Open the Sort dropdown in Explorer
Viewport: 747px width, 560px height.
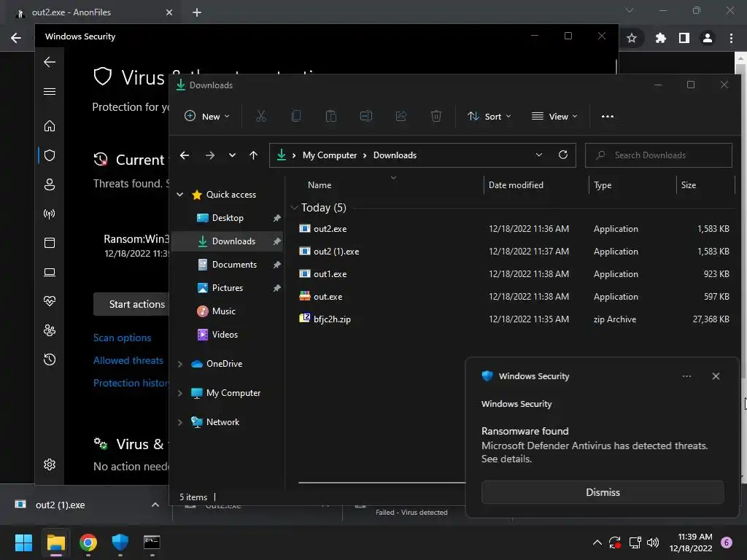[489, 116]
